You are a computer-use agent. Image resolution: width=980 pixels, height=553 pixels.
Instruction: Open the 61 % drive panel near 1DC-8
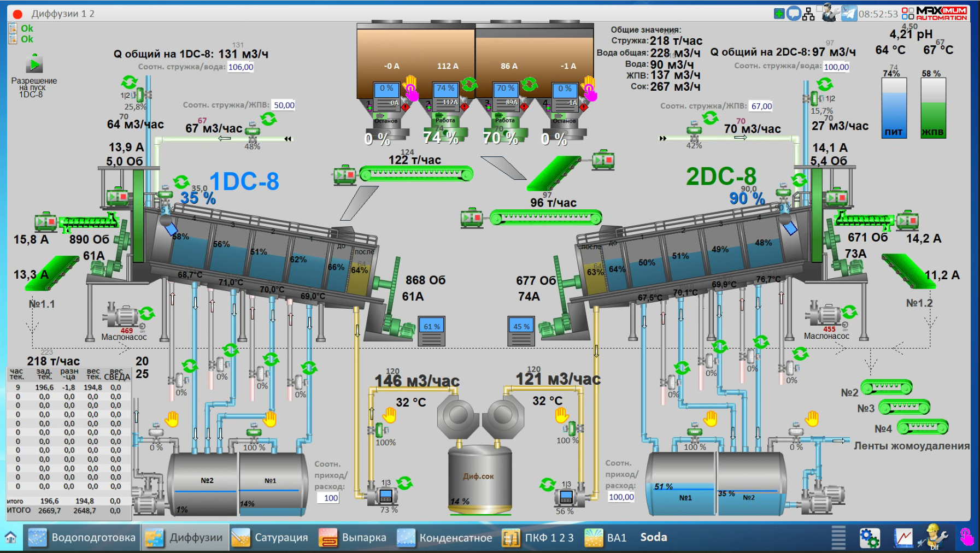coord(431,331)
